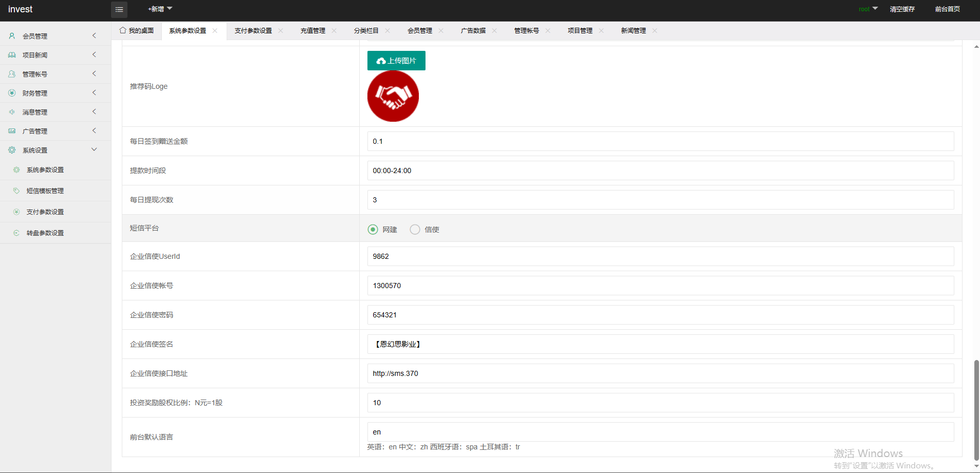The image size is (980, 473).
Task: Expand the 管理帐号 sidebar menu chevron
Action: tap(94, 74)
